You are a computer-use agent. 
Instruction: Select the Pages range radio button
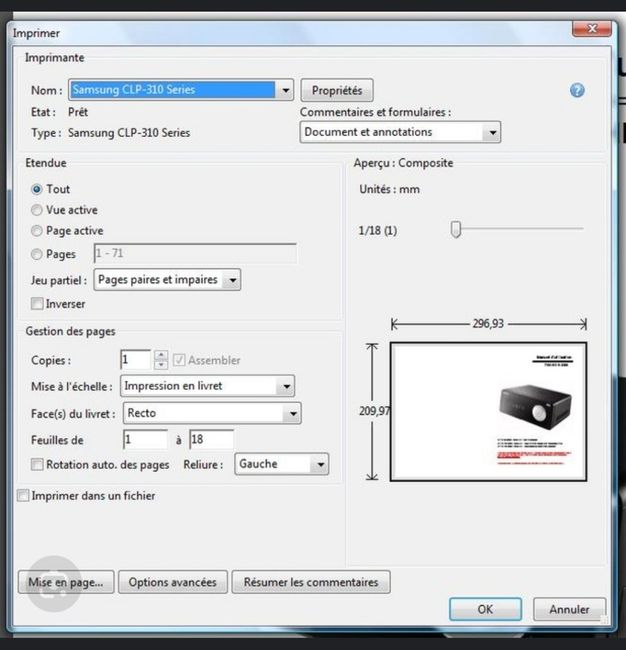[36, 254]
